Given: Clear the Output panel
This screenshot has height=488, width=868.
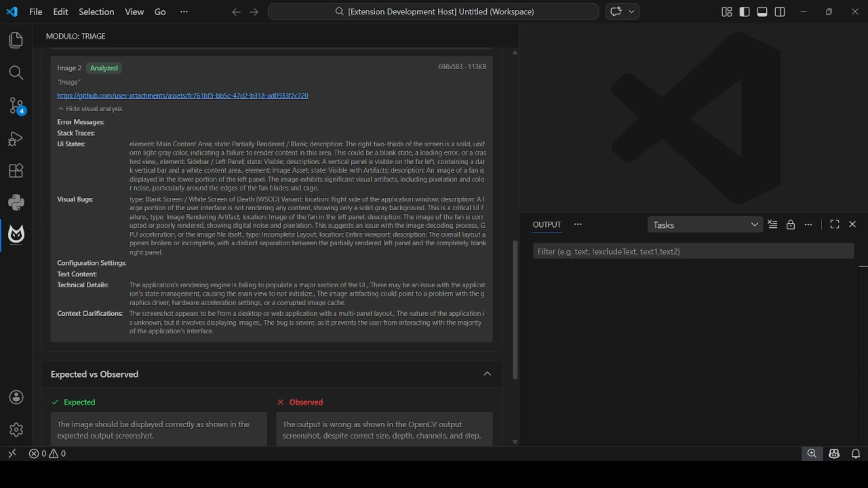Looking at the screenshot, I should click(x=773, y=225).
